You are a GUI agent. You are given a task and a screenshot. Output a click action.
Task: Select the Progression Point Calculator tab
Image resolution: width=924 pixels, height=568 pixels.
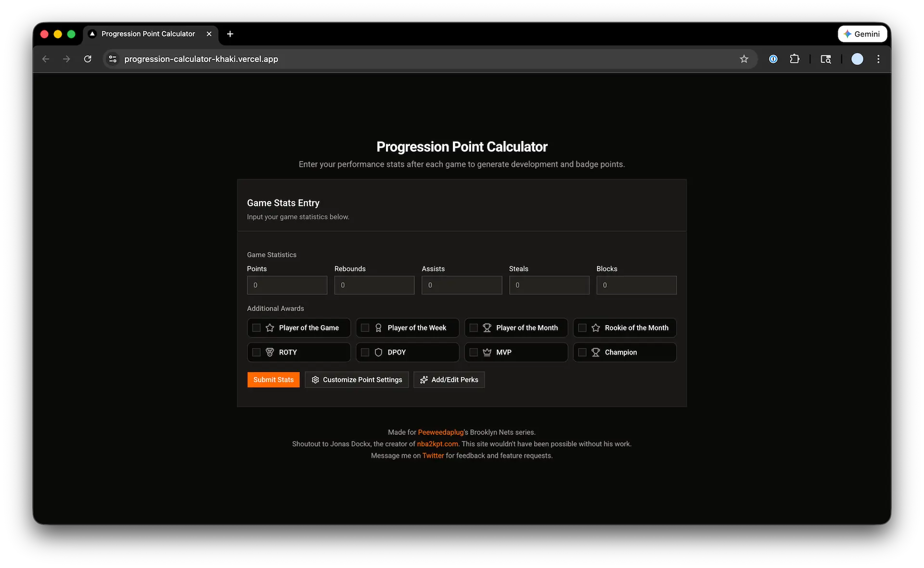pyautogui.click(x=148, y=34)
